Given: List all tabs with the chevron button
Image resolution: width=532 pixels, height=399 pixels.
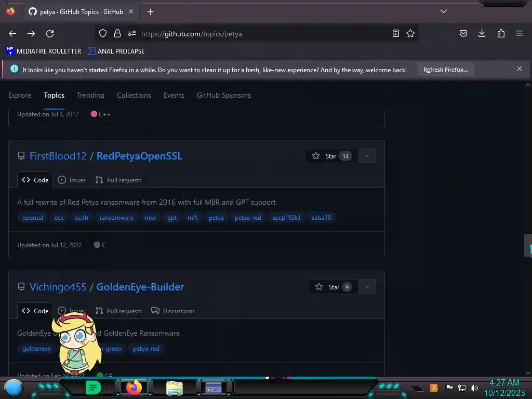Looking at the screenshot, I should tap(444, 11).
